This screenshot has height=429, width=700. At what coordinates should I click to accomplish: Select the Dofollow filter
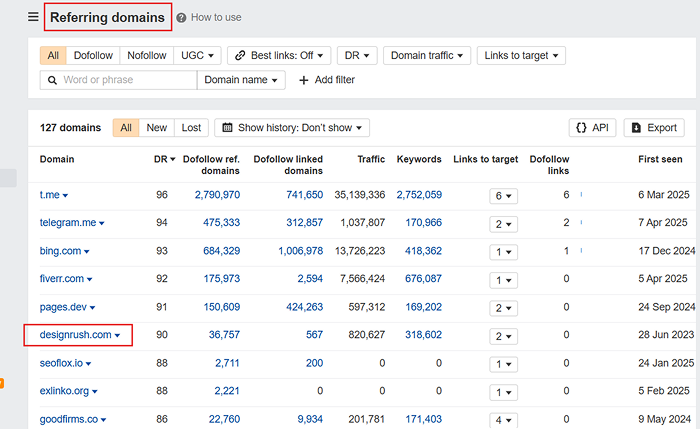[x=93, y=55]
